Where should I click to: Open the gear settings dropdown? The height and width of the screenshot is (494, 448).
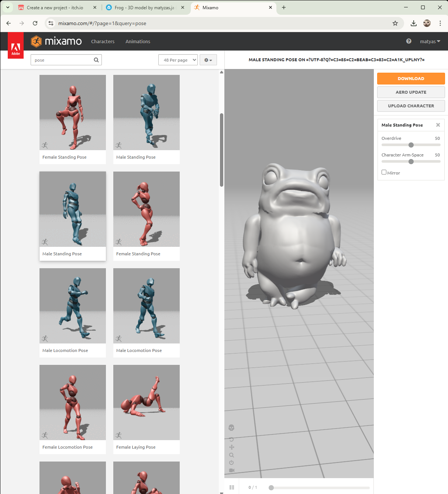point(208,60)
